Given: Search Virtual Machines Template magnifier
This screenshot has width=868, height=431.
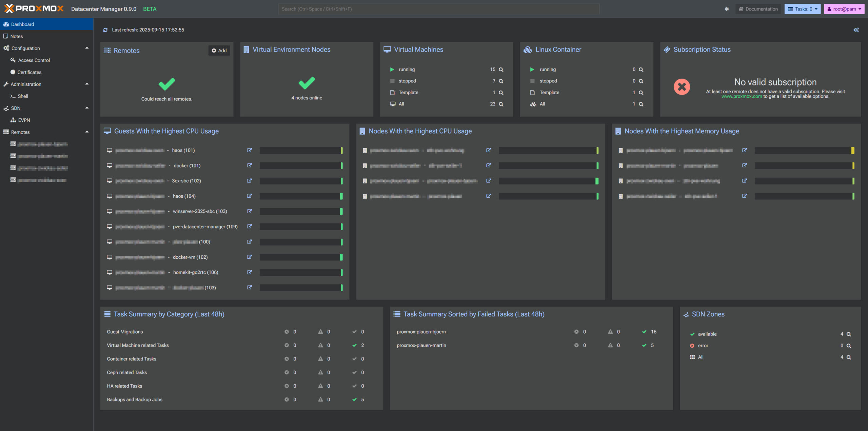Looking at the screenshot, I should (501, 93).
